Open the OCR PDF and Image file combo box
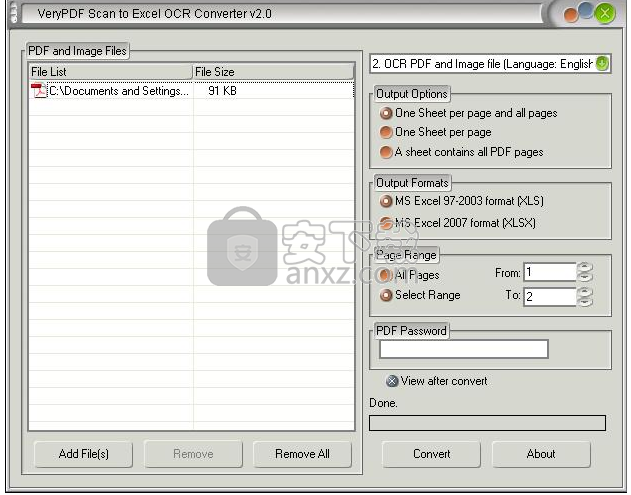The image size is (631, 495). point(490,64)
